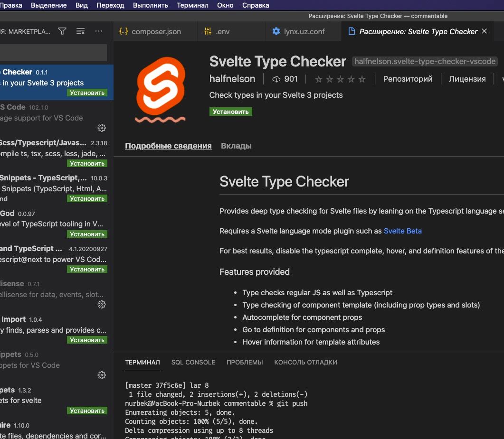Open the Вид menu
Screen dimensions: 504x439
pyautogui.click(x=82, y=5)
